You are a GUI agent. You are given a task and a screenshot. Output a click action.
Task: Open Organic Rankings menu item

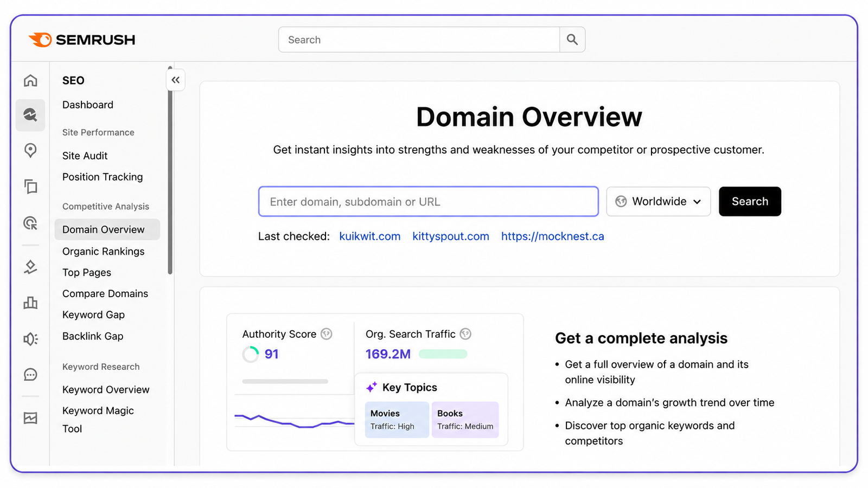(x=104, y=252)
